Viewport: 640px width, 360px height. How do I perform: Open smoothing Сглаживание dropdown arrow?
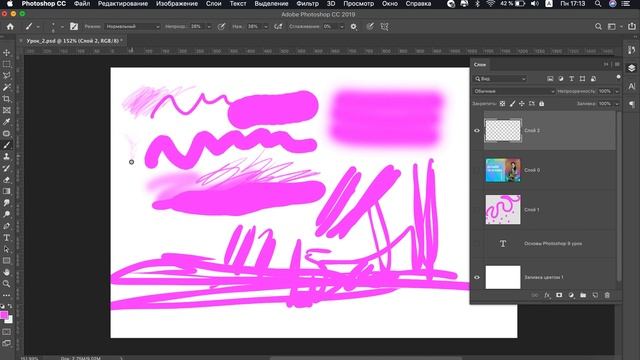342,27
